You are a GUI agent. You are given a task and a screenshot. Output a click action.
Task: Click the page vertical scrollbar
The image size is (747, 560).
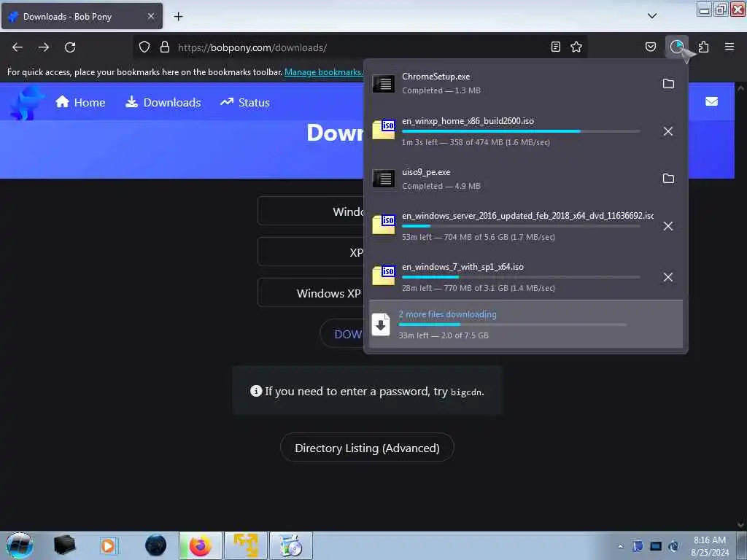[740, 307]
